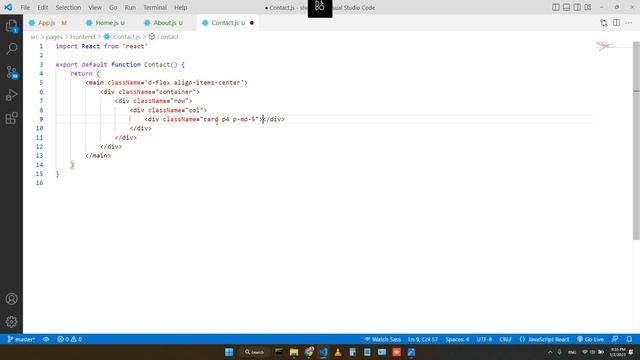The image size is (640, 360).
Task: Open the Source Control view
Action: tap(11, 72)
